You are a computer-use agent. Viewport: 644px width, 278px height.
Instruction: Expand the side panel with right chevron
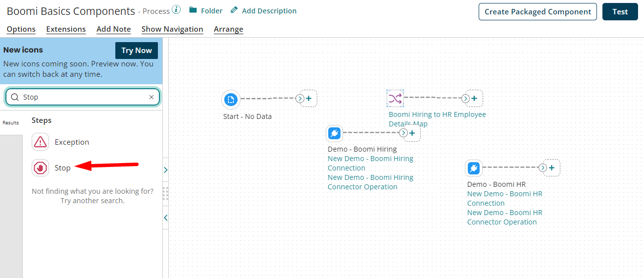click(165, 170)
